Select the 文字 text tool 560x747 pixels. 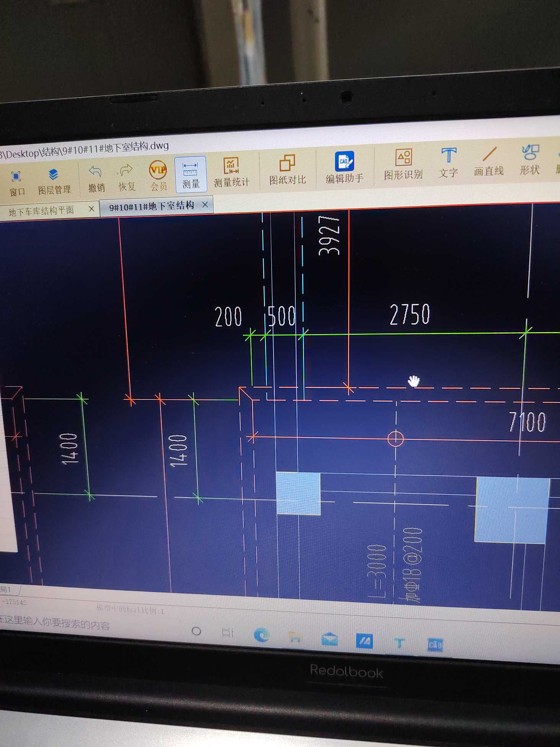[448, 163]
